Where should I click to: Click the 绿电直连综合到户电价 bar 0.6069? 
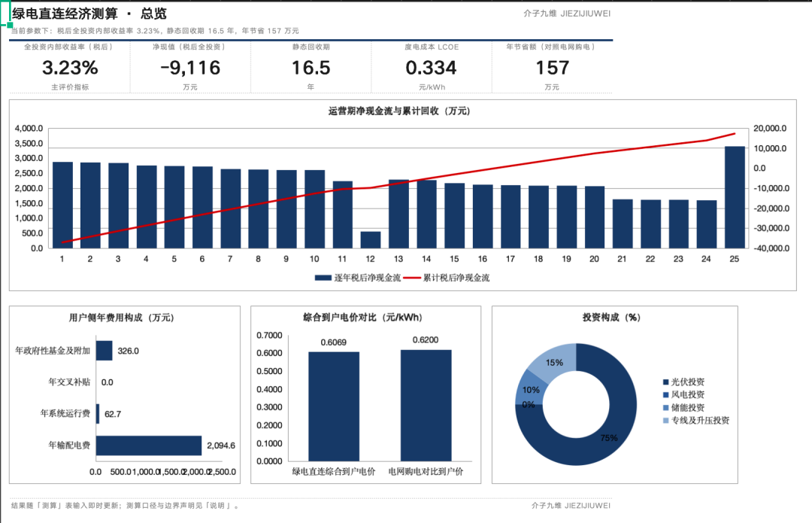tap(334, 406)
